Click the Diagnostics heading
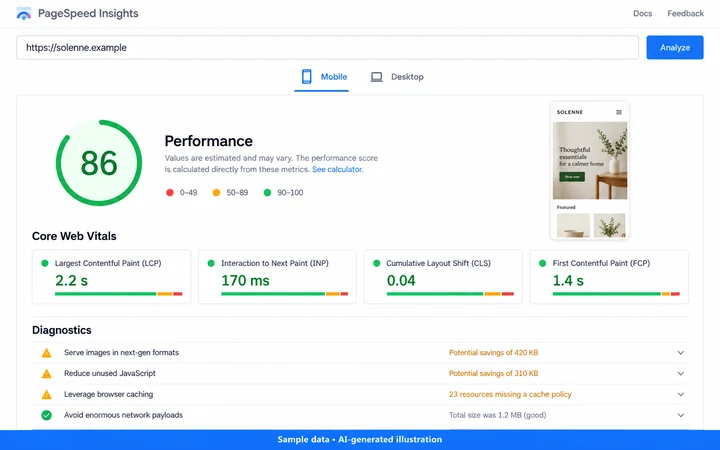The image size is (720, 450). click(62, 330)
